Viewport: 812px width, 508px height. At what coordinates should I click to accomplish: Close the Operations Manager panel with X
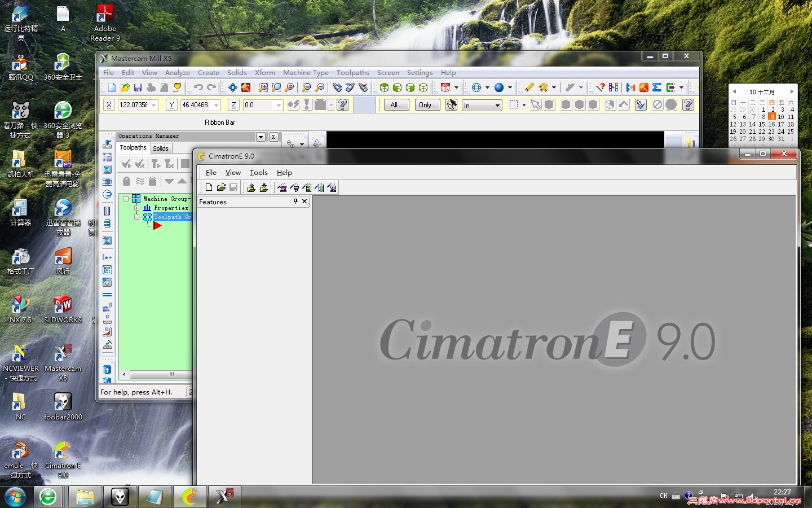point(273,137)
